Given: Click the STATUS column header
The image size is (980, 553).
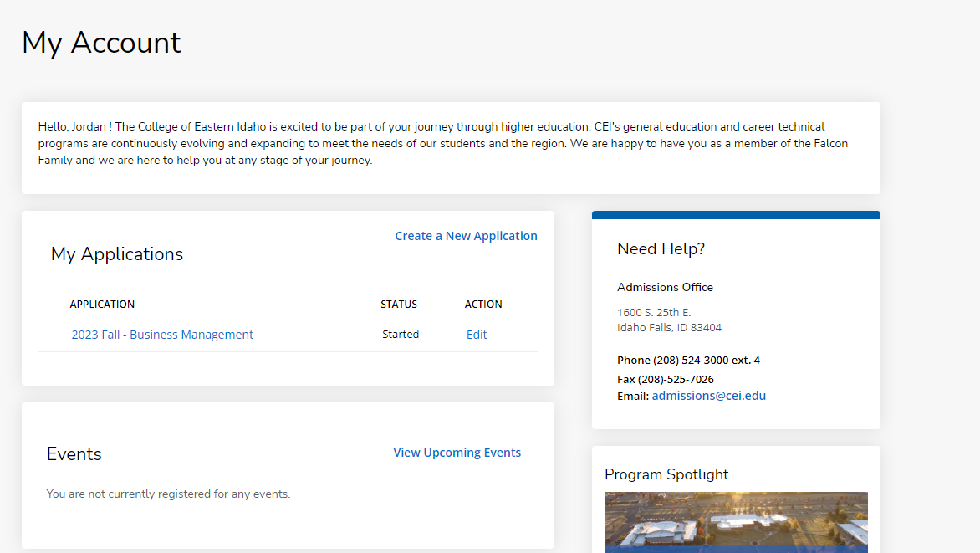Looking at the screenshot, I should [399, 304].
